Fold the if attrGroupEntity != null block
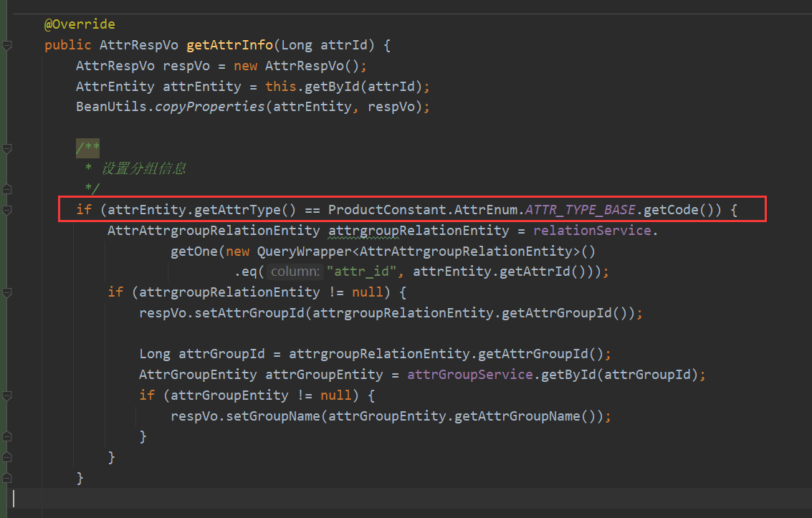The image size is (812, 518). (x=7, y=396)
